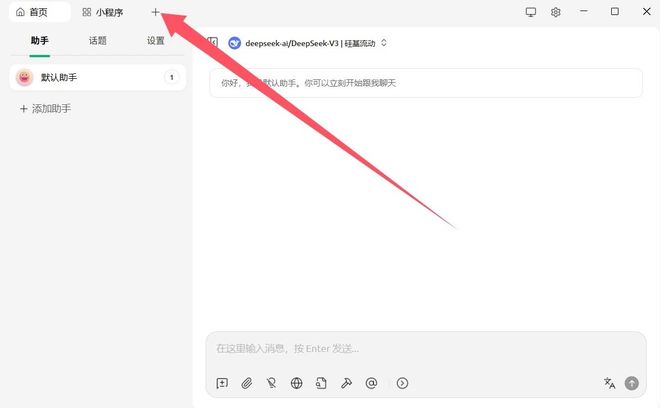660x408 pixels.
Task: Open the settings gear icon in title bar
Action: 556,12
